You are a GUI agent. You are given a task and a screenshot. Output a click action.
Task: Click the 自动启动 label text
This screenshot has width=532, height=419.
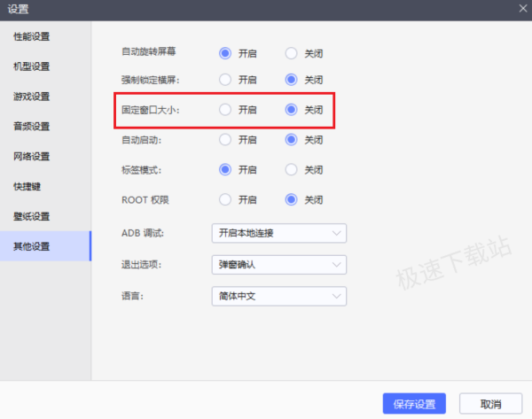[x=142, y=140]
